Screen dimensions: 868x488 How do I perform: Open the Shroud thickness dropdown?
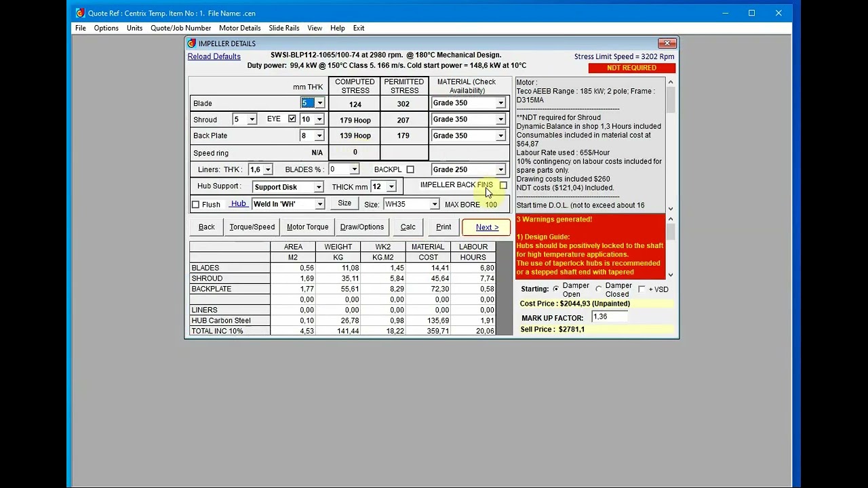point(252,119)
